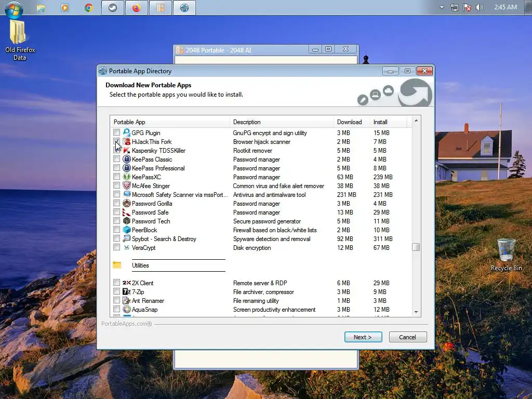This screenshot has height=399, width=532.
Task: Click the list scrollbar down arrow
Action: pyautogui.click(x=416, y=312)
